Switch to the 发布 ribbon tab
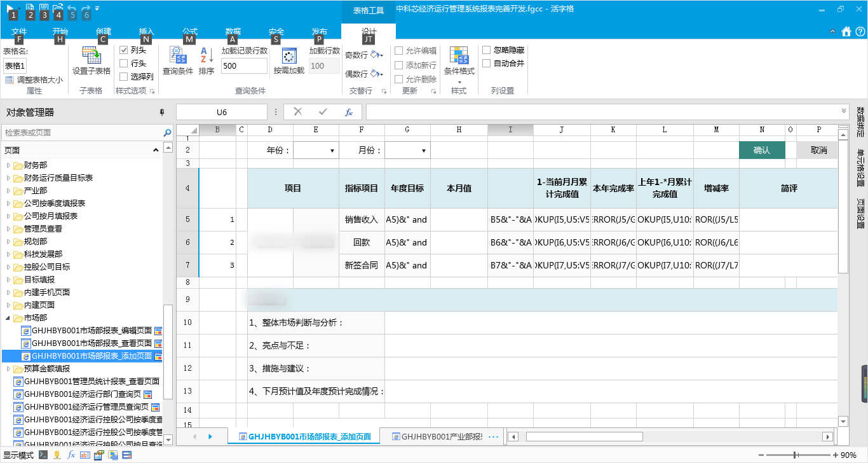The image size is (868, 463). pyautogui.click(x=319, y=32)
